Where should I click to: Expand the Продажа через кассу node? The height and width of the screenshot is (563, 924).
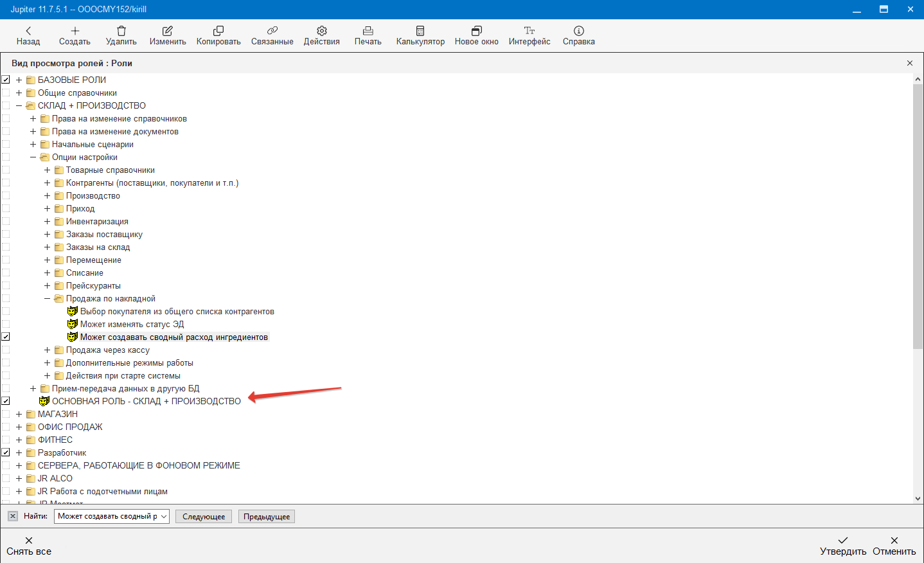coord(47,350)
